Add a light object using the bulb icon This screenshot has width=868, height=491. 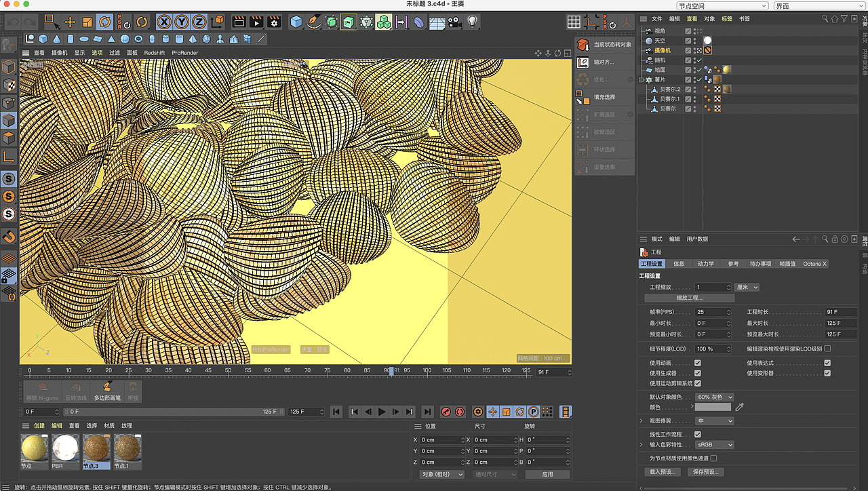point(472,22)
